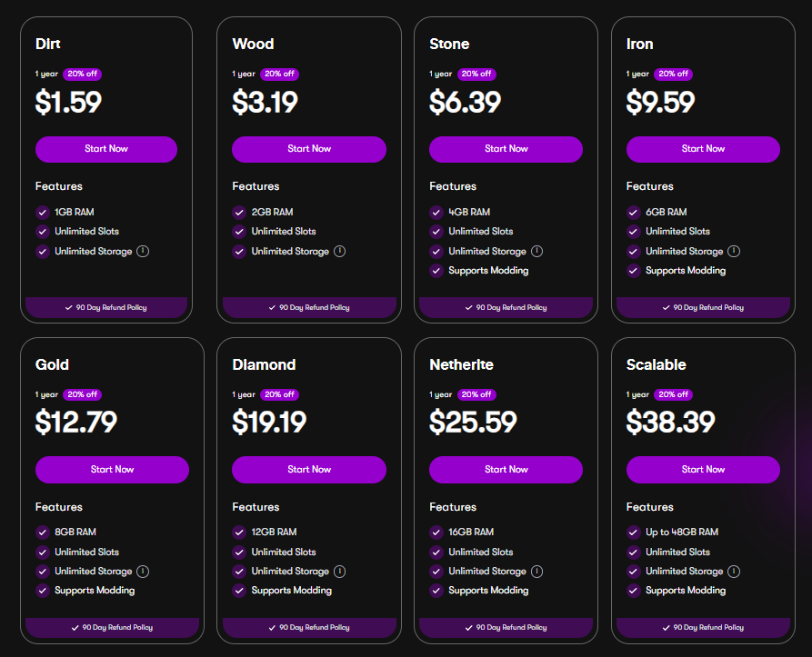The image size is (812, 657).
Task: Click the Gold plan Unlimited Storage info icon
Action: pyautogui.click(x=143, y=572)
